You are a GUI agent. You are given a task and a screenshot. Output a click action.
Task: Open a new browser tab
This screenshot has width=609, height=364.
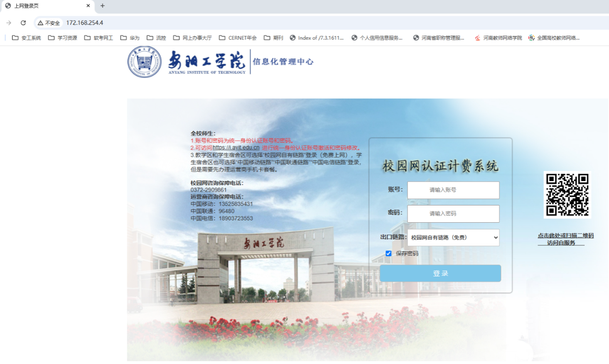click(x=102, y=6)
